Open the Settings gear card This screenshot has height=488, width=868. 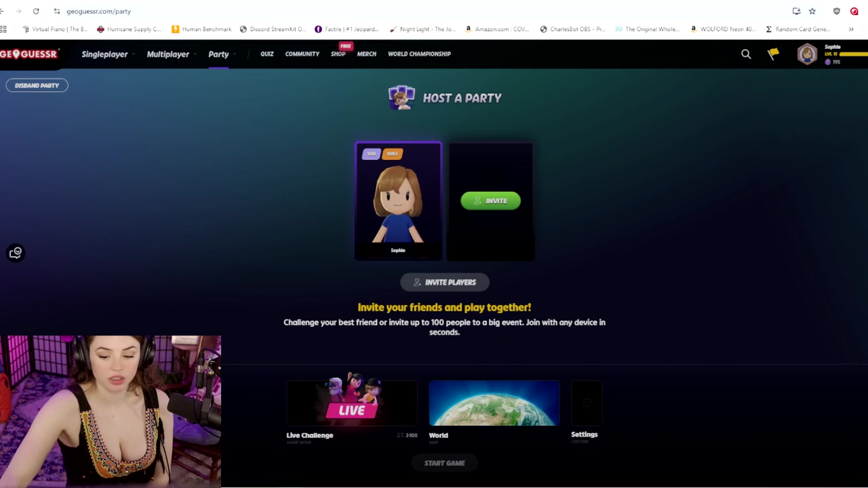[x=587, y=403]
